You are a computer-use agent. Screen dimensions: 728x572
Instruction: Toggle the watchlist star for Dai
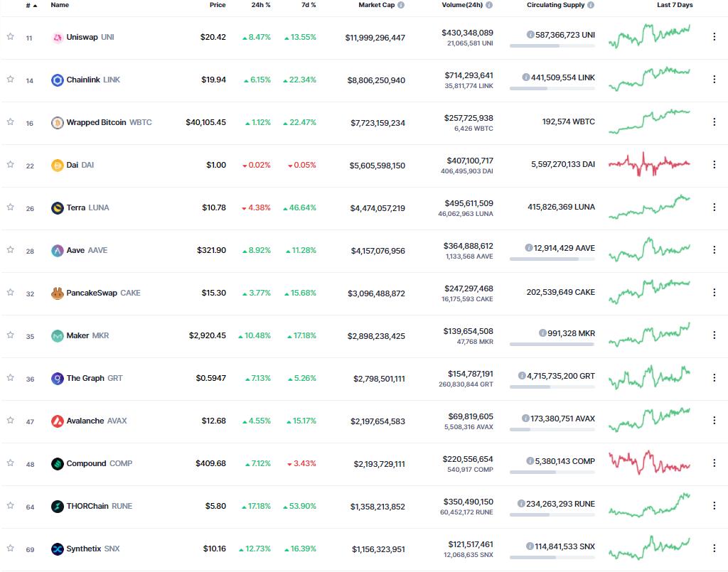(10, 164)
